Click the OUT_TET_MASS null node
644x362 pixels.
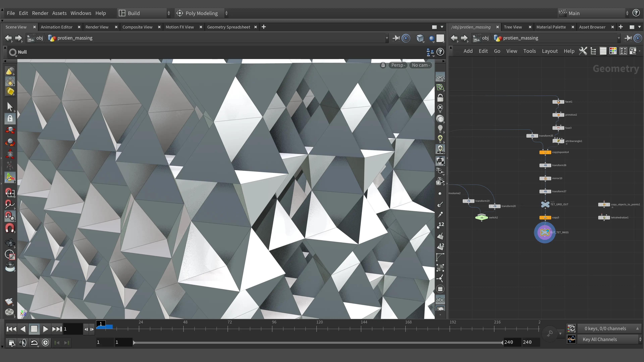click(545, 232)
